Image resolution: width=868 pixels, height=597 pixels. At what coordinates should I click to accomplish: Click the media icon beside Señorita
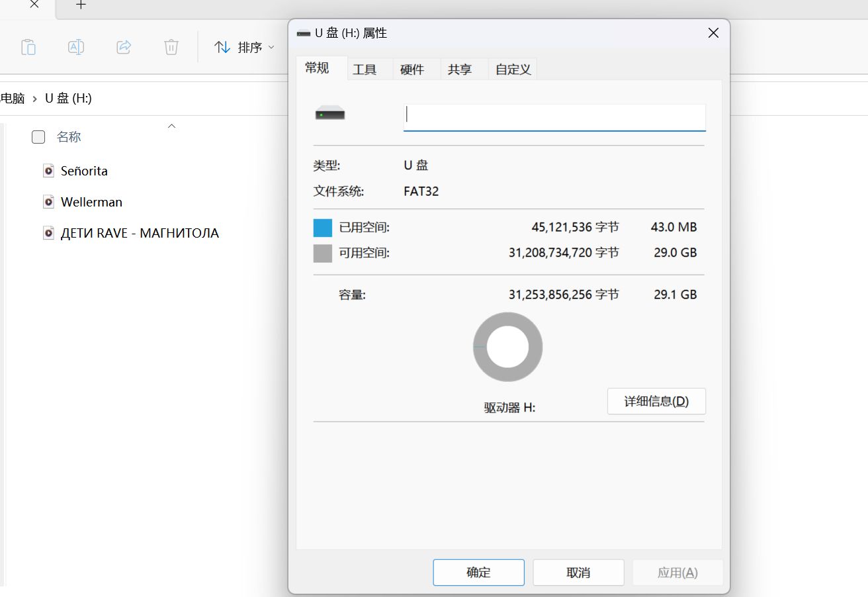[48, 170]
